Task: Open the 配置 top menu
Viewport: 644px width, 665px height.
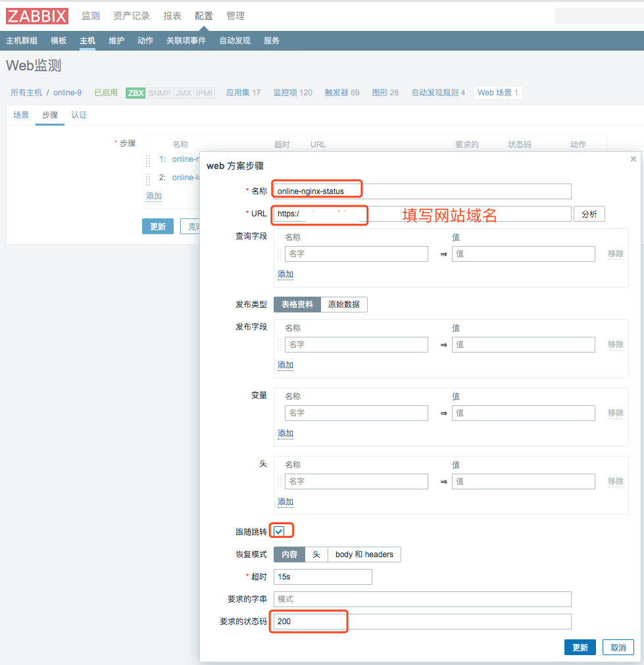Action: click(x=204, y=16)
